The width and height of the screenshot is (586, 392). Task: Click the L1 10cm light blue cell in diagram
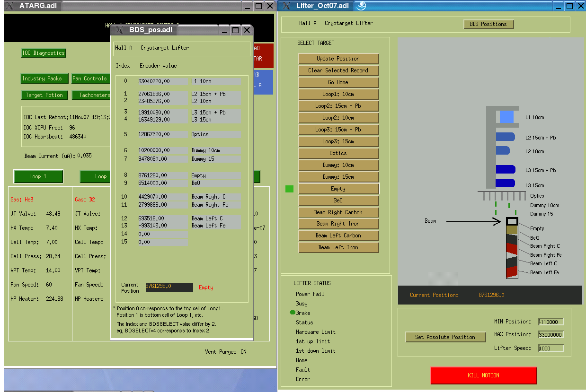506,117
